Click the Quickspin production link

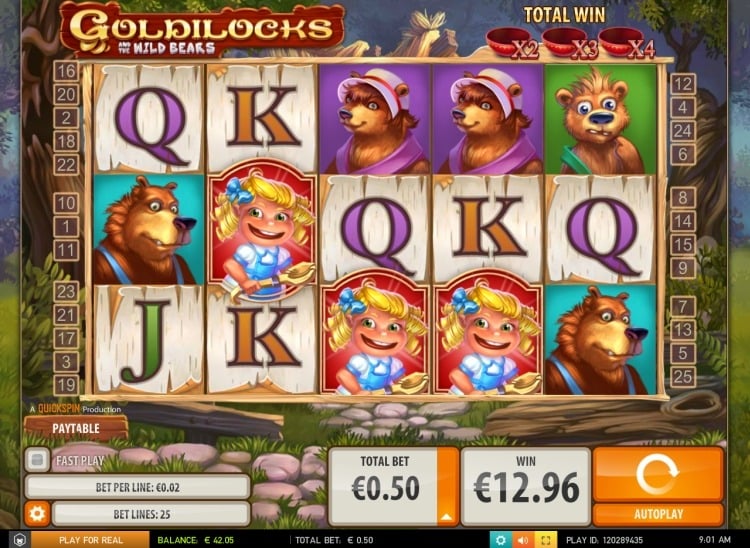tap(75, 409)
